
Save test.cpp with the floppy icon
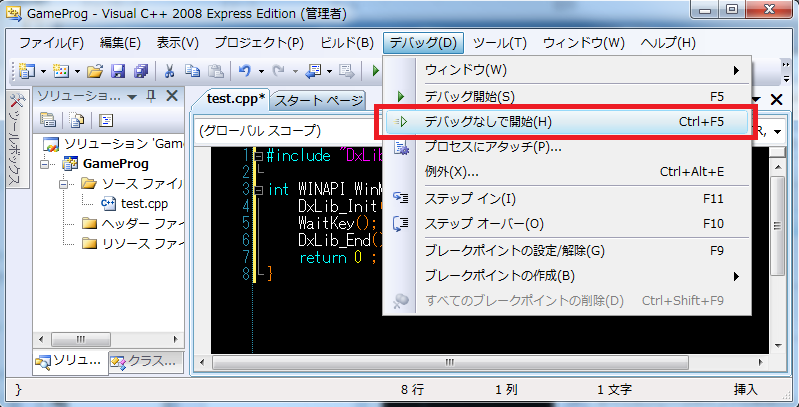(x=118, y=71)
